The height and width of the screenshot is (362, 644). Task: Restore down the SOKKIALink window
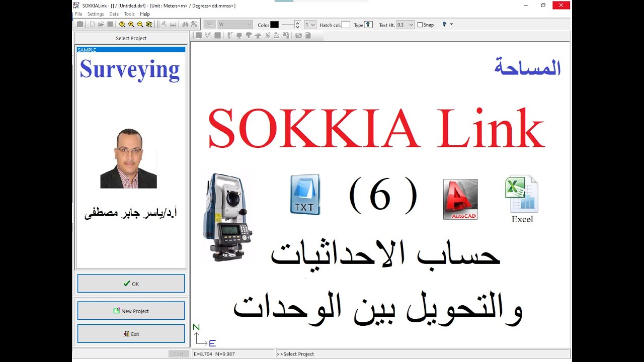click(543, 5)
